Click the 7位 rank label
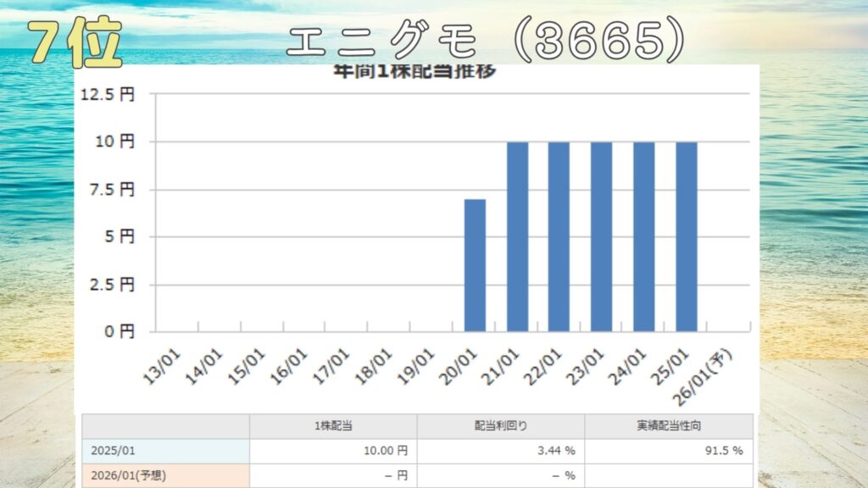Image resolution: width=868 pixels, height=488 pixels. pos(75,41)
